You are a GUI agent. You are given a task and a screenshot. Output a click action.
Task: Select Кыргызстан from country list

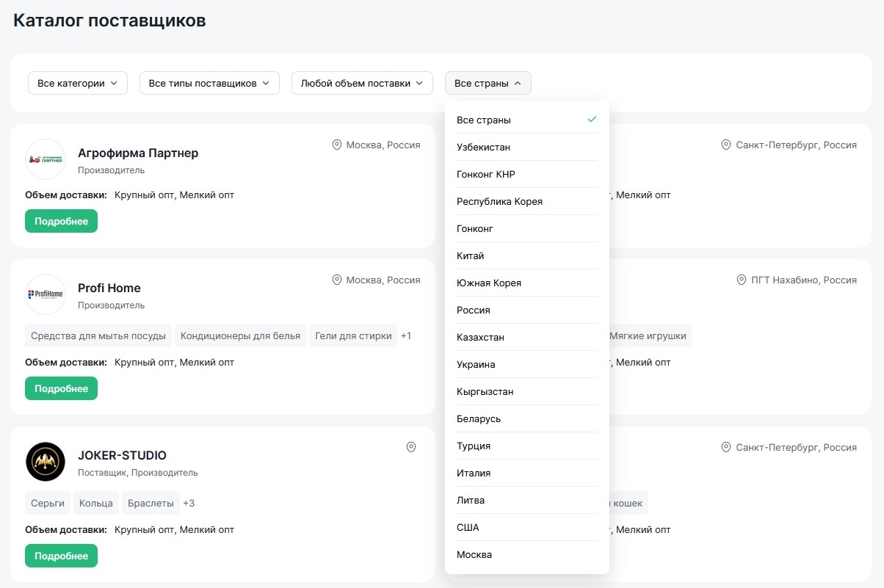[526, 391]
